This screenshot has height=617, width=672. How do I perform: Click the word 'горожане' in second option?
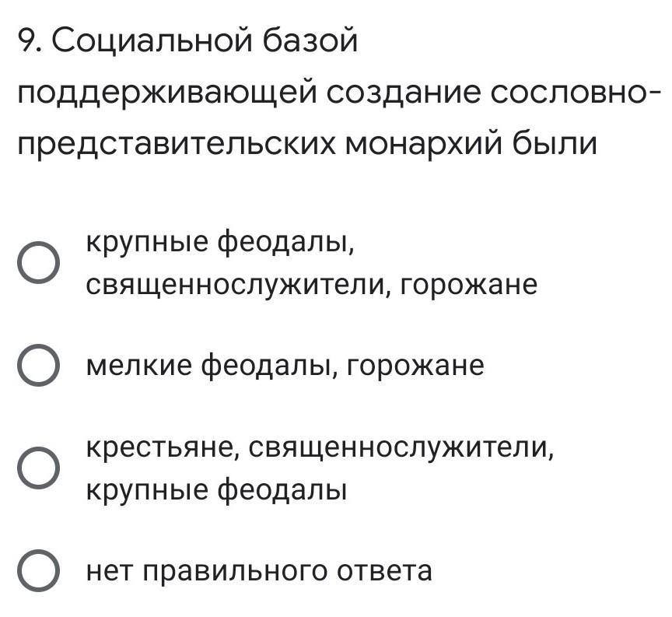point(415,366)
